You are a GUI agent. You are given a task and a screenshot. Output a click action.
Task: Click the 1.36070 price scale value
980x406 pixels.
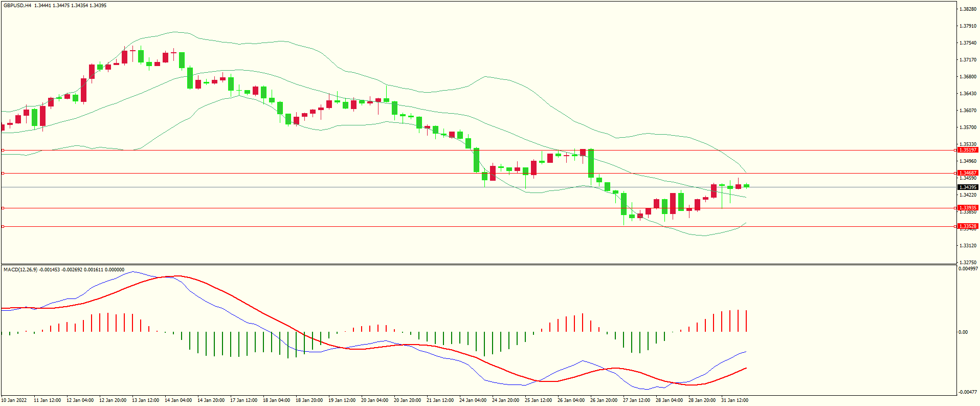968,111
